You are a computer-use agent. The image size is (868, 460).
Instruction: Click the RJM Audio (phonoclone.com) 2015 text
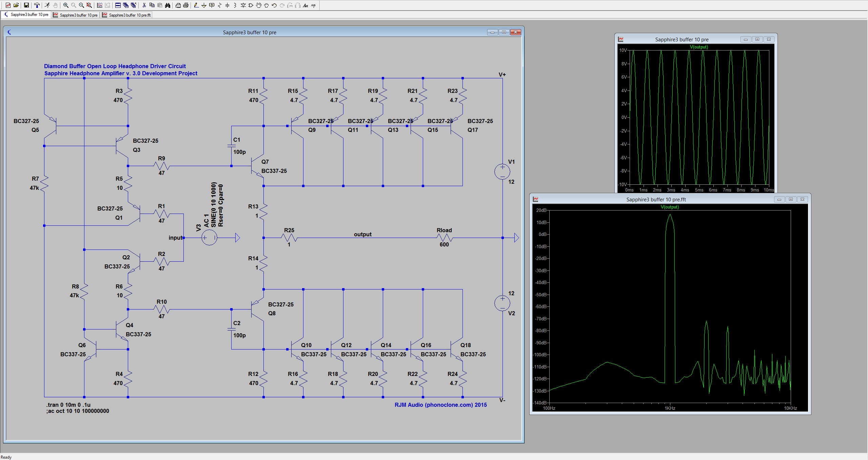(440, 405)
